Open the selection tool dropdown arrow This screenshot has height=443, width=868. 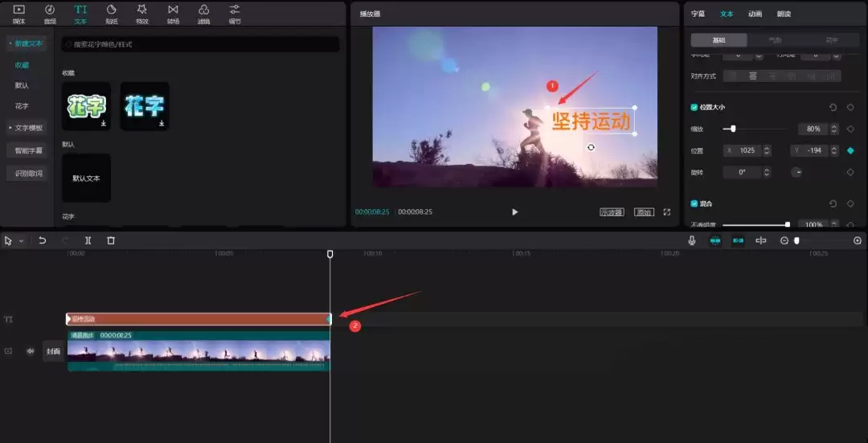tap(21, 241)
